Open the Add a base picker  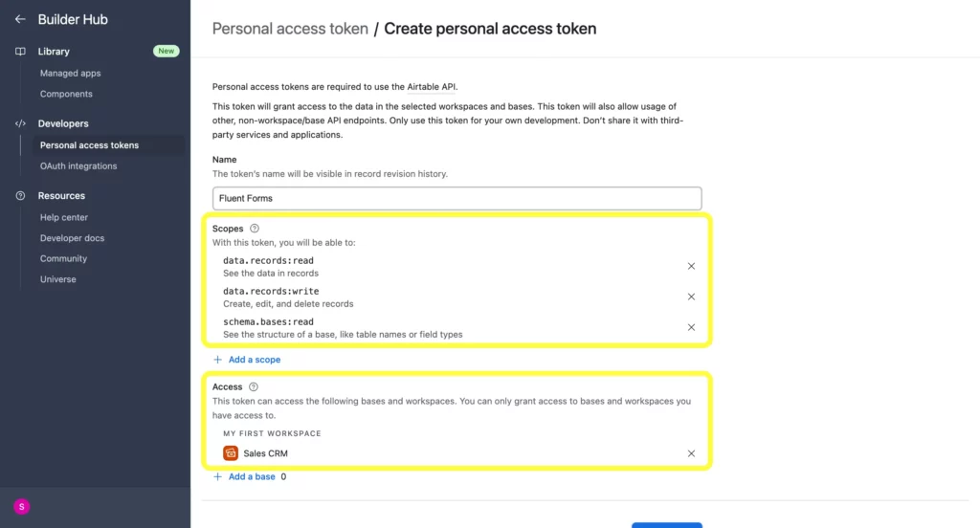point(244,476)
